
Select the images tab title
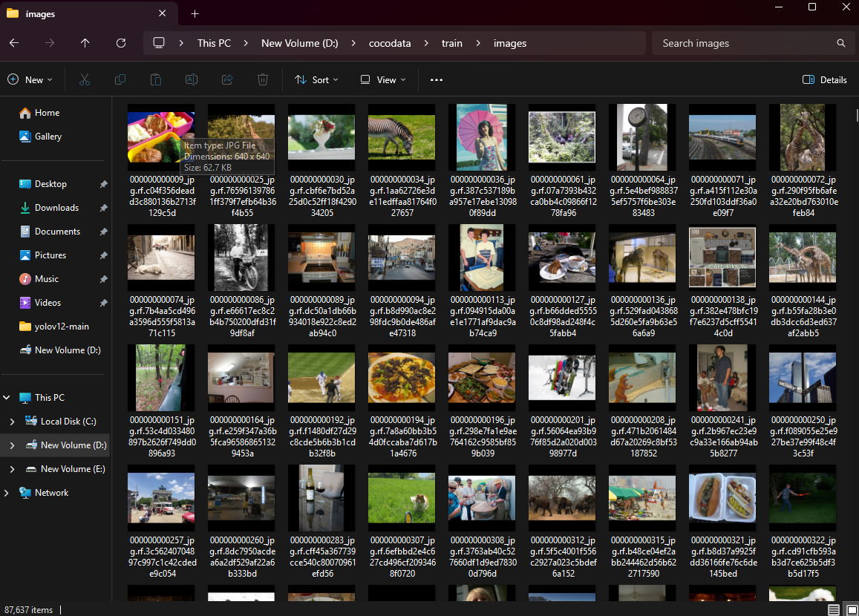(x=40, y=13)
